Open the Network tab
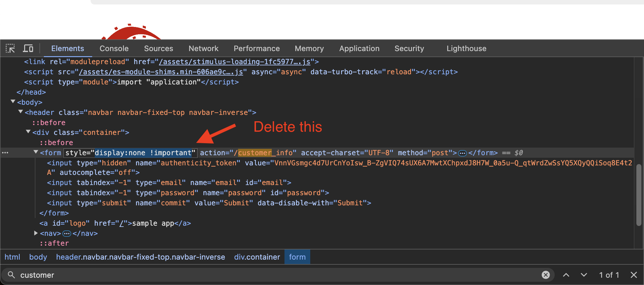The image size is (644, 285). point(203,49)
